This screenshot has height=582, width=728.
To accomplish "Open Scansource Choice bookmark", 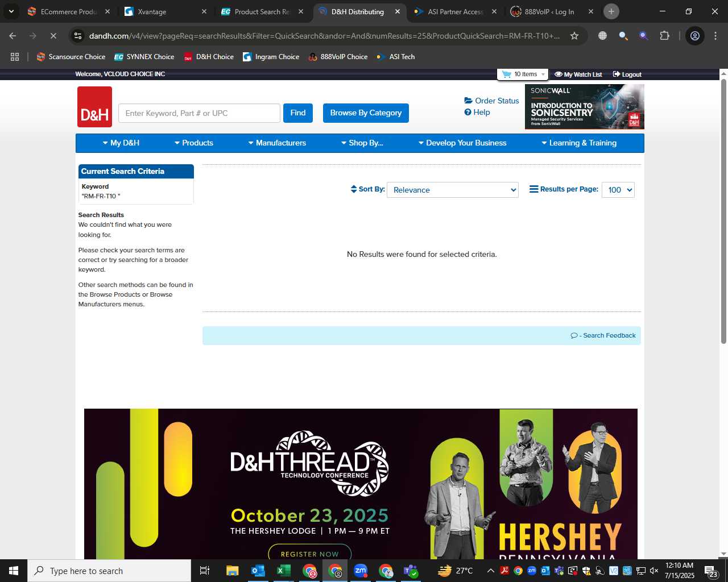I will pyautogui.click(x=71, y=57).
